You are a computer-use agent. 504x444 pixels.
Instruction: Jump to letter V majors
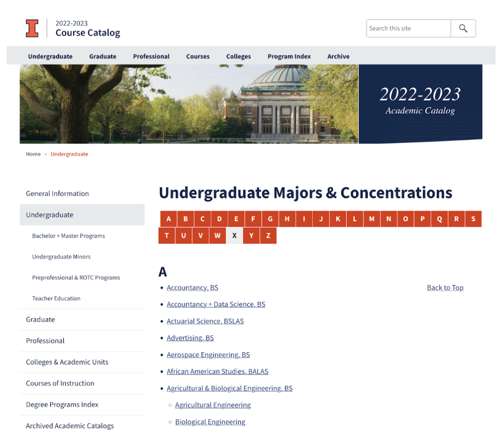coord(200,236)
